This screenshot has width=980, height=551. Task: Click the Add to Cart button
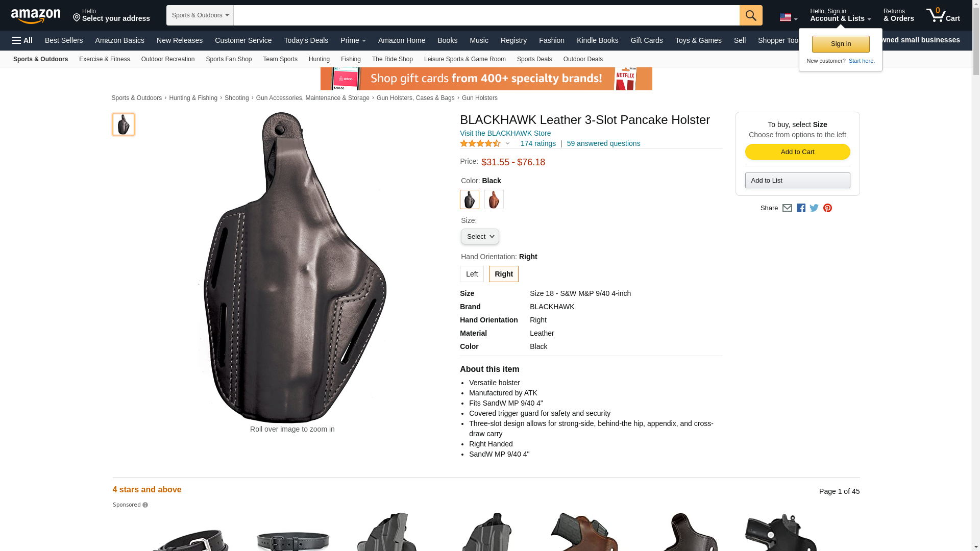point(797,152)
